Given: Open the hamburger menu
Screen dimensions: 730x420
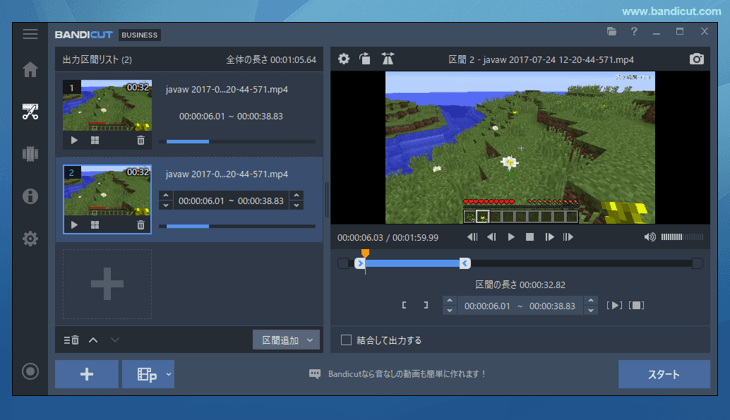Looking at the screenshot, I should [x=30, y=34].
